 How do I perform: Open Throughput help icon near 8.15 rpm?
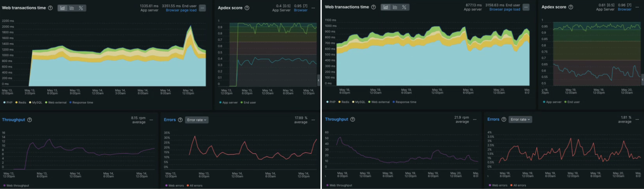click(29, 120)
